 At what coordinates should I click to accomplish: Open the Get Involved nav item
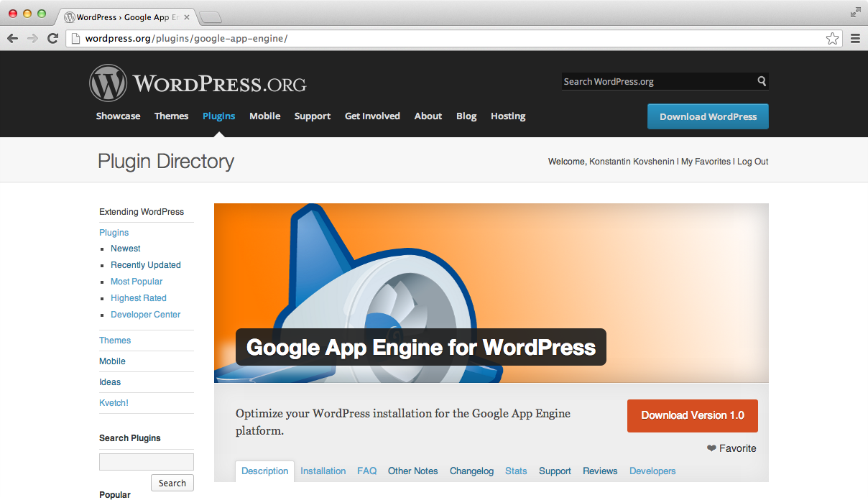pyautogui.click(x=372, y=116)
